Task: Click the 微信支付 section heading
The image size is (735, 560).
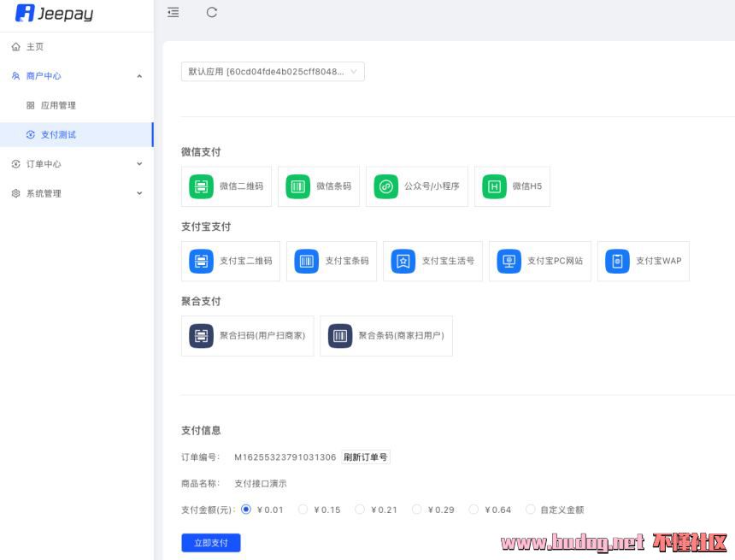Action: pyautogui.click(x=201, y=152)
